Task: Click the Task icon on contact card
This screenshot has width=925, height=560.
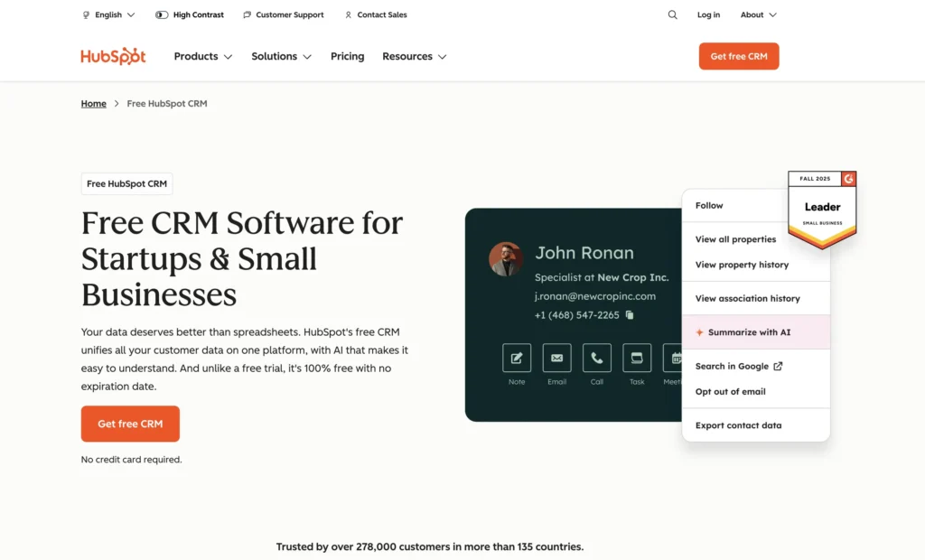Action: (637, 358)
